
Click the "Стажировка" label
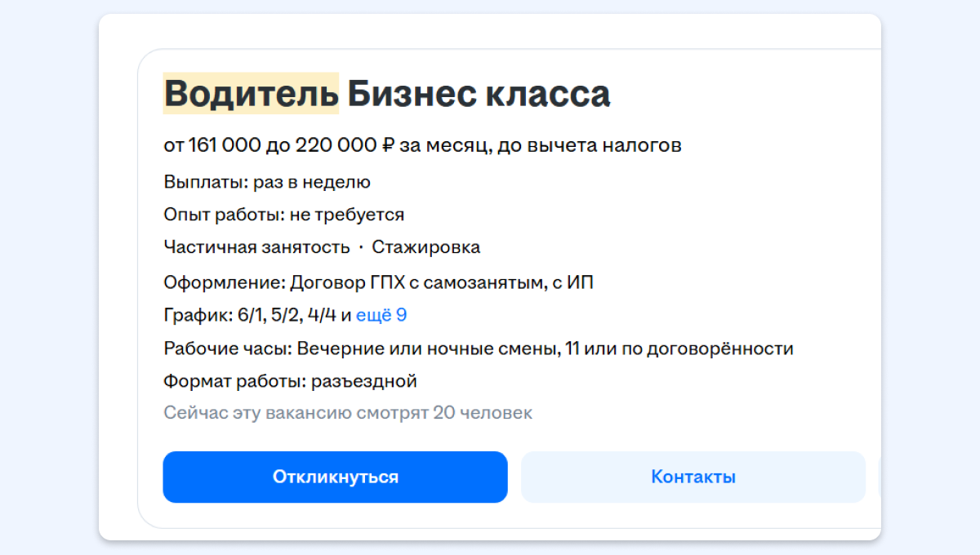tap(425, 247)
